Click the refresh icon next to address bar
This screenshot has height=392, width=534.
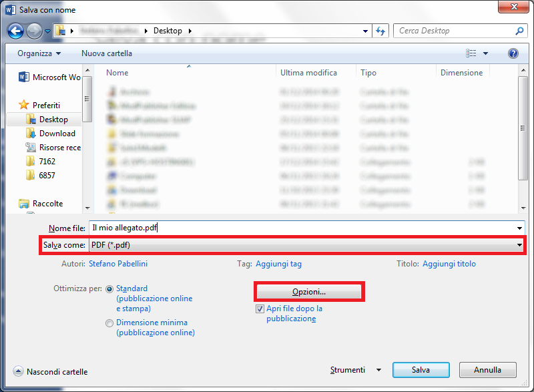click(380, 31)
